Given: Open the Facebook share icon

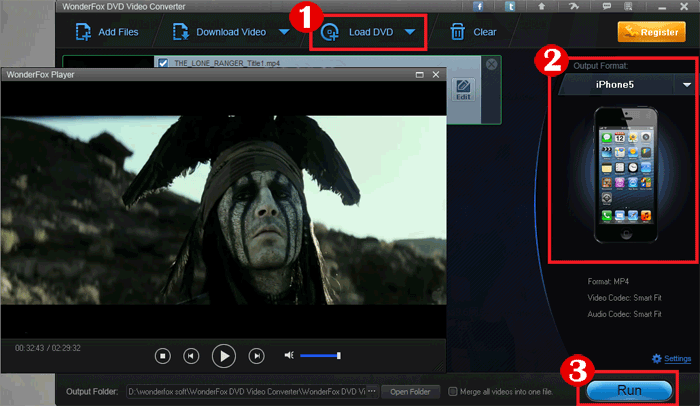Looking at the screenshot, I should tap(478, 6).
